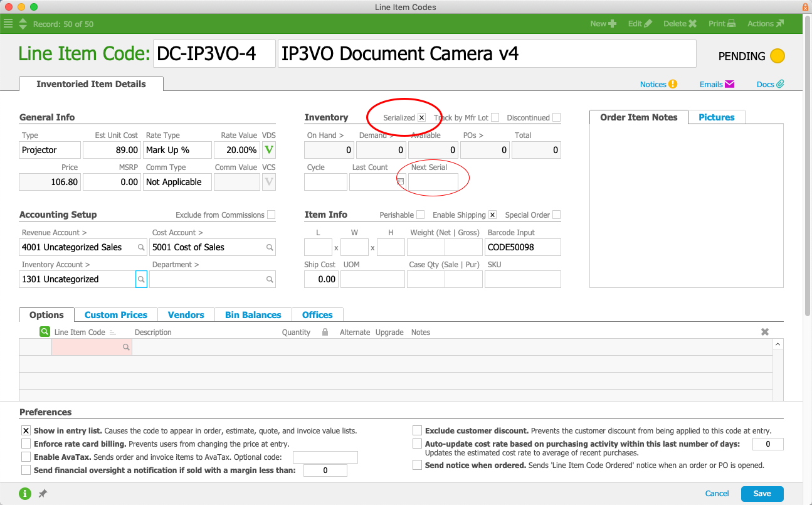Click the Line Item Code field DC-IP3VO-4
Image resolution: width=812 pixels, height=505 pixels.
pos(214,54)
